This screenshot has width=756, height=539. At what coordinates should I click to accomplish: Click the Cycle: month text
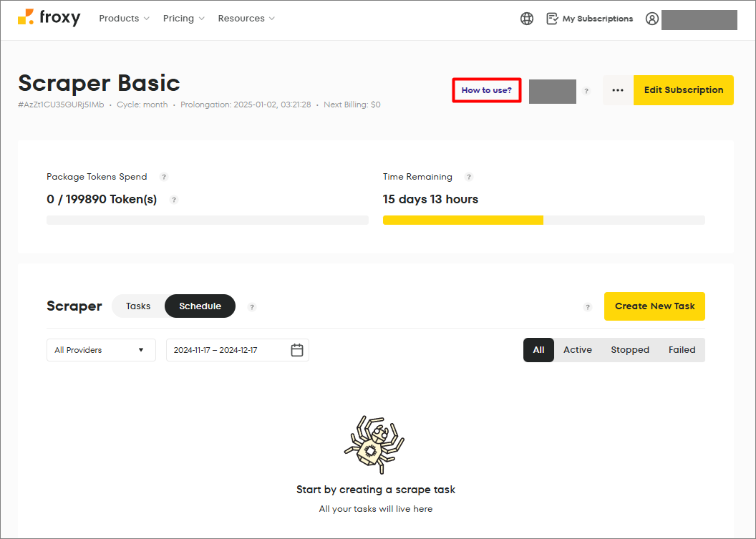(142, 105)
